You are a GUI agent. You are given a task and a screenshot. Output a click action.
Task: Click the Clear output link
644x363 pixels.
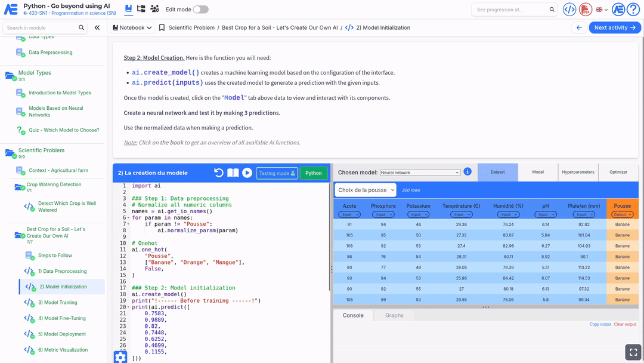point(625,324)
